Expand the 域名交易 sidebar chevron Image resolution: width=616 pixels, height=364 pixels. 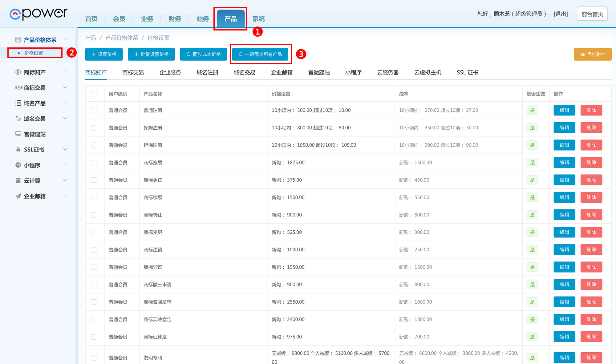click(x=65, y=118)
